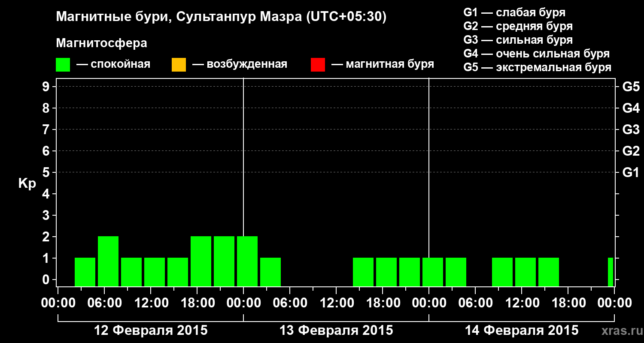Click the Kp 2 bar just after midnight 13 February

pos(247,261)
